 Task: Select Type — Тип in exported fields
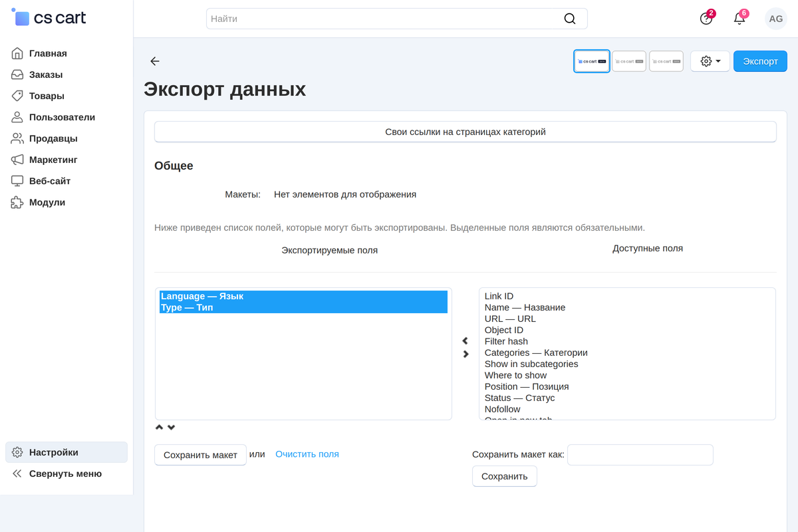tap(303, 307)
